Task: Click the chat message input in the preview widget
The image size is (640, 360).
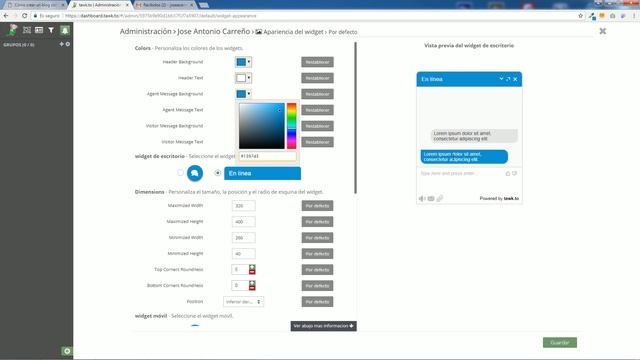Action: click(461, 173)
